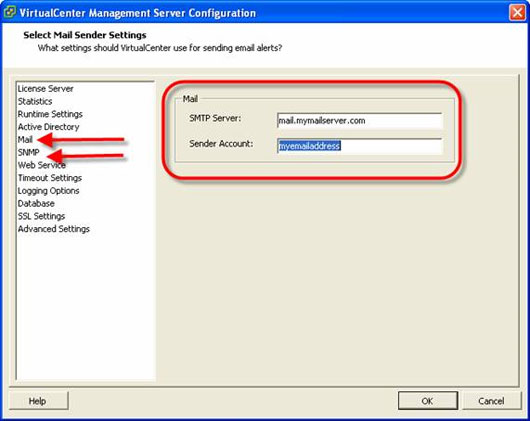530x421 pixels.
Task: Open Active Directory settings
Action: 48,127
